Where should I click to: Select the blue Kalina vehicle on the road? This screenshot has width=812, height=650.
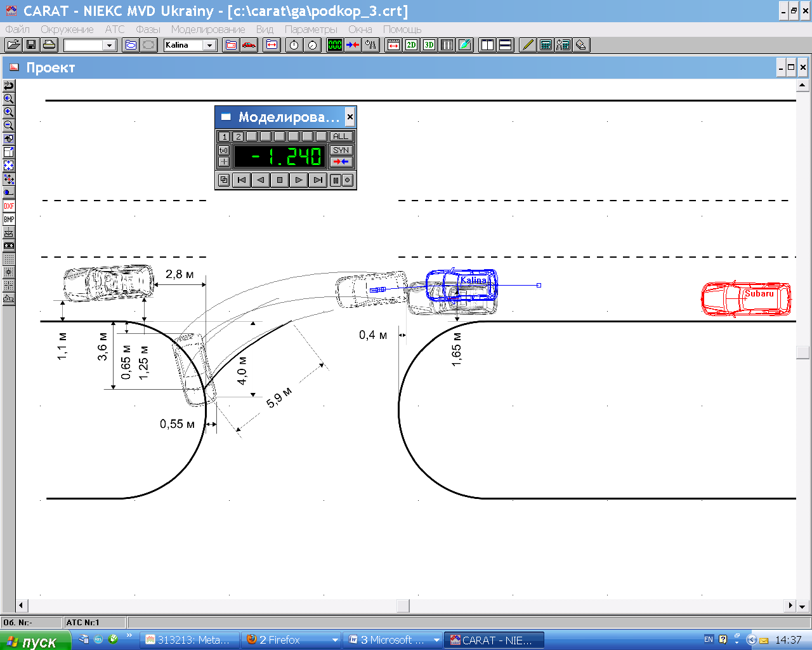(x=462, y=285)
